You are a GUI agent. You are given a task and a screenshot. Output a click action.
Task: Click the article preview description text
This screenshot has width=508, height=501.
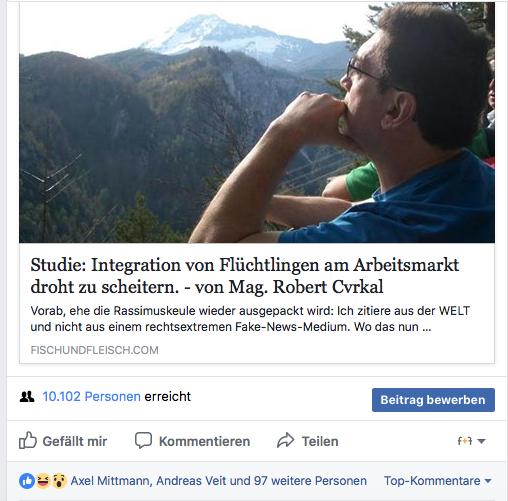coord(250,319)
